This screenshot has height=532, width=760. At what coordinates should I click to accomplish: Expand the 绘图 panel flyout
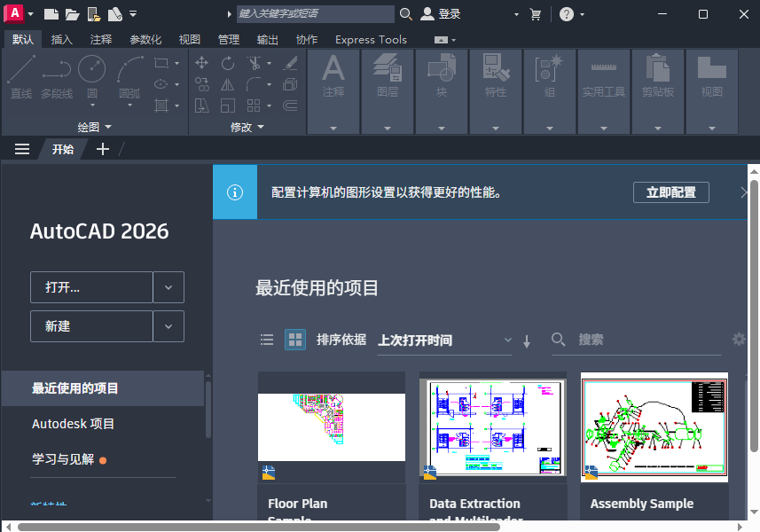point(106,127)
